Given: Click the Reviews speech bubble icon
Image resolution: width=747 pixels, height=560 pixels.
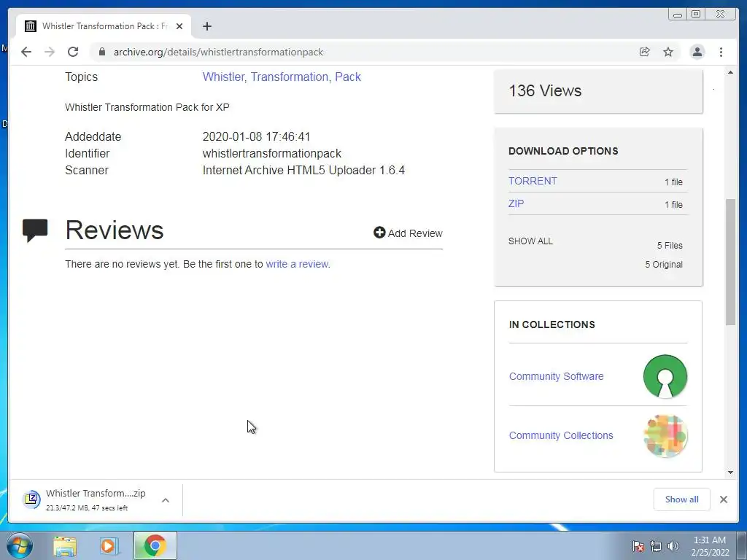Looking at the screenshot, I should click(35, 230).
